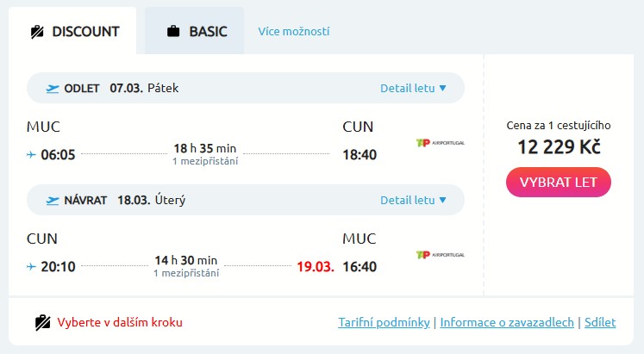This screenshot has width=644, height=354.
Task: Click the suitcase icon in BASIC tab
Action: (173, 32)
